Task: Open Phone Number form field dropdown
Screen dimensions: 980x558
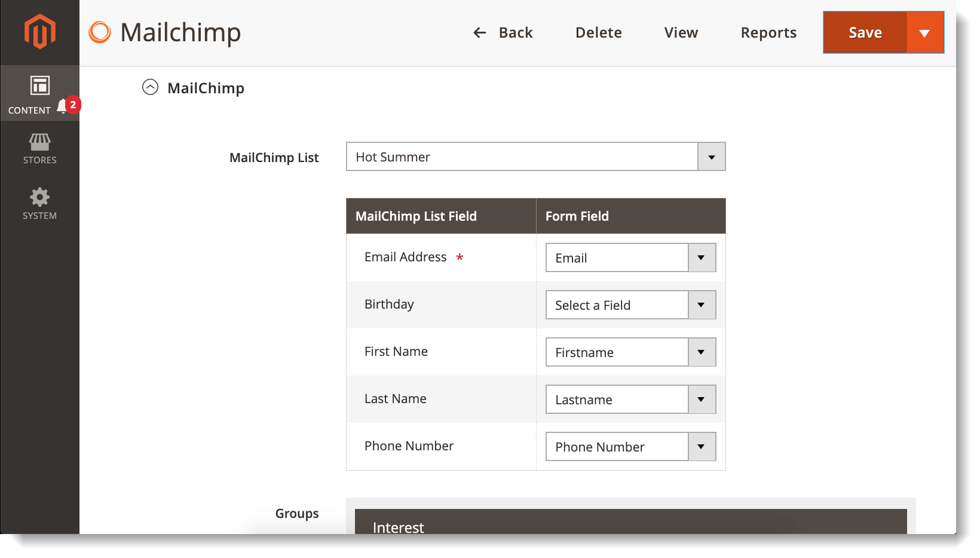Action: click(x=631, y=447)
